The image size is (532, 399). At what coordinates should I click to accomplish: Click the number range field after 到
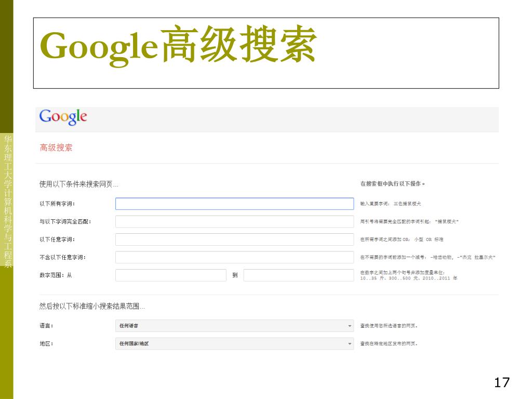(x=299, y=275)
